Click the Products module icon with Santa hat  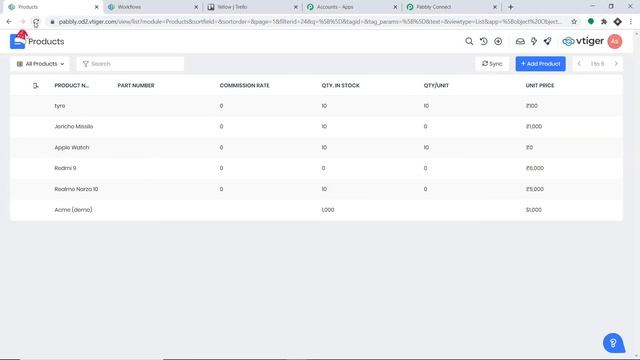click(18, 40)
